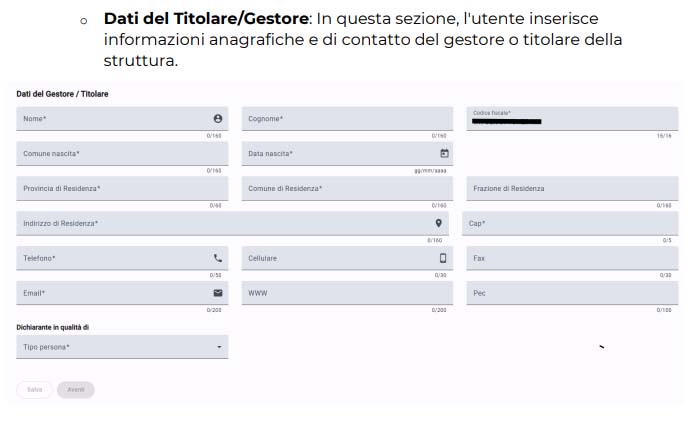The height and width of the screenshot is (422, 695).
Task: Click the Cap input field
Action: click(570, 223)
